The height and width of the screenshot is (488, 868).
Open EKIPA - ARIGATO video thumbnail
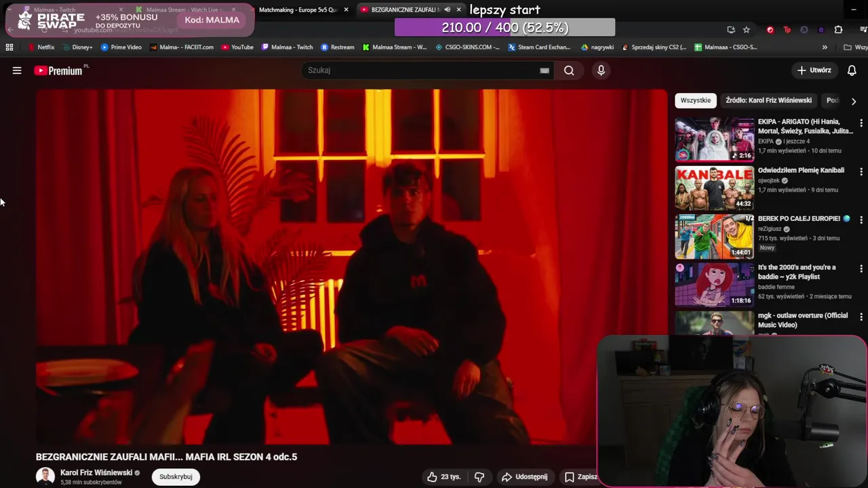point(714,140)
